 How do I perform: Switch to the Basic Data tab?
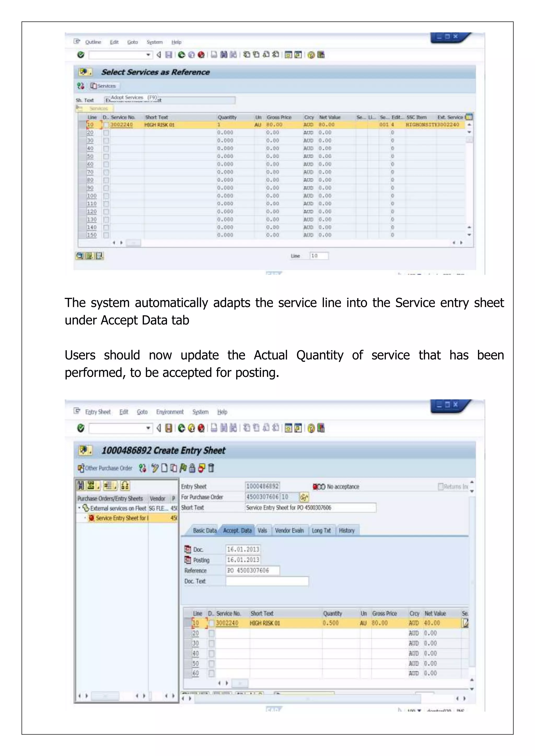pyautogui.click(x=205, y=530)
